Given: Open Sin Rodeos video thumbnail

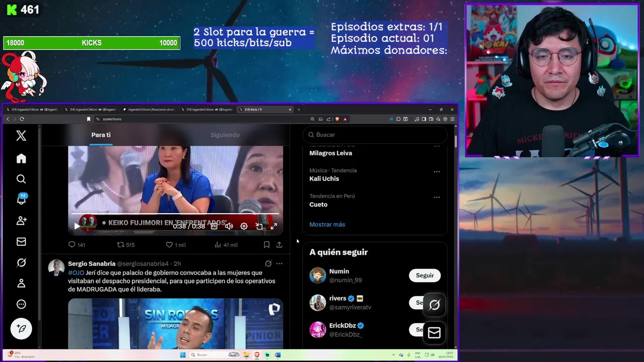Looking at the screenshot, I should point(176,323).
